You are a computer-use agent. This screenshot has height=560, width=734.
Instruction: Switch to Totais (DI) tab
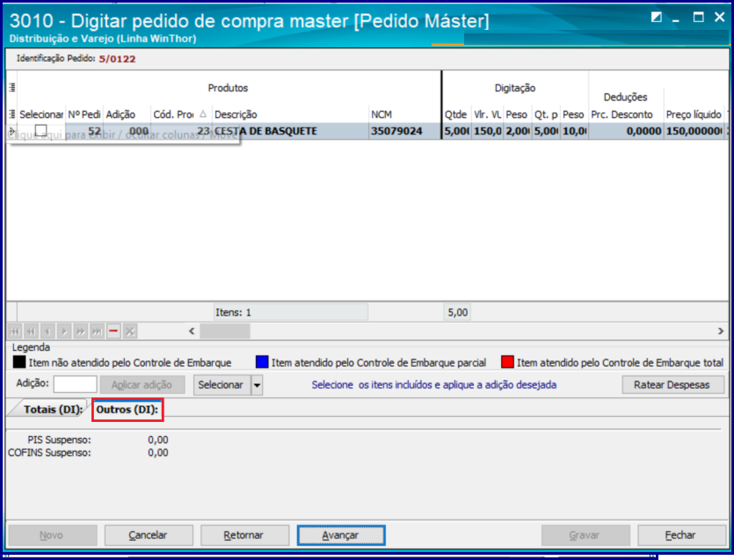[x=54, y=410]
